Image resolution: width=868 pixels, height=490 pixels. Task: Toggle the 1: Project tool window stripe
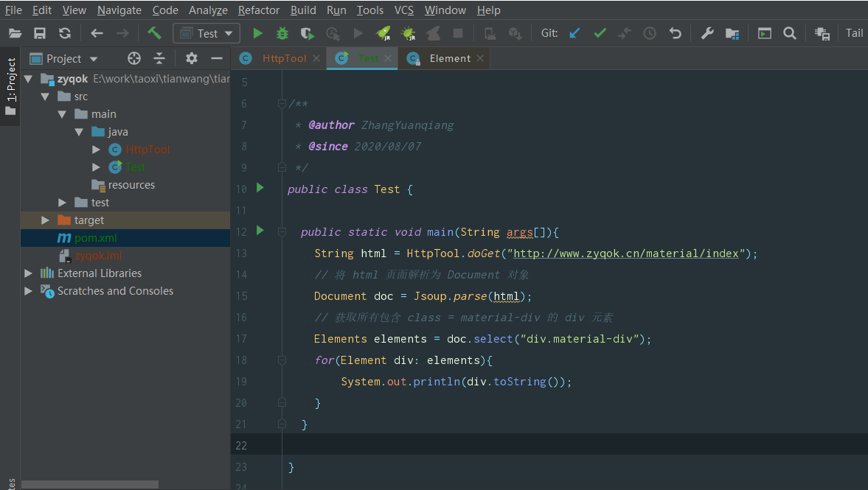tap(10, 86)
